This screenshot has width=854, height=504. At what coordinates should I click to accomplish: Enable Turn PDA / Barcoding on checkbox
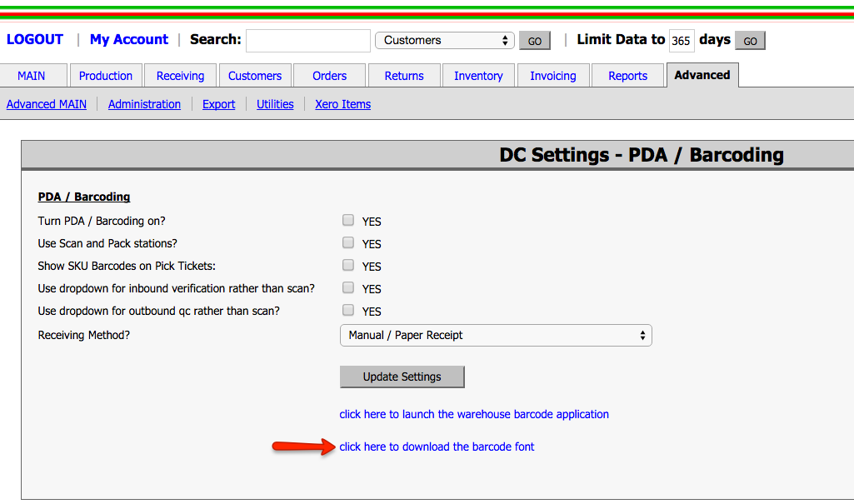click(x=348, y=220)
